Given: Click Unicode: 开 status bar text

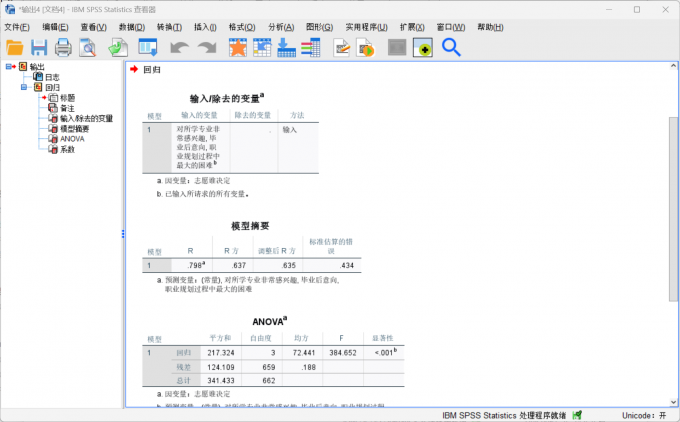Looking at the screenshot, I should [644, 415].
